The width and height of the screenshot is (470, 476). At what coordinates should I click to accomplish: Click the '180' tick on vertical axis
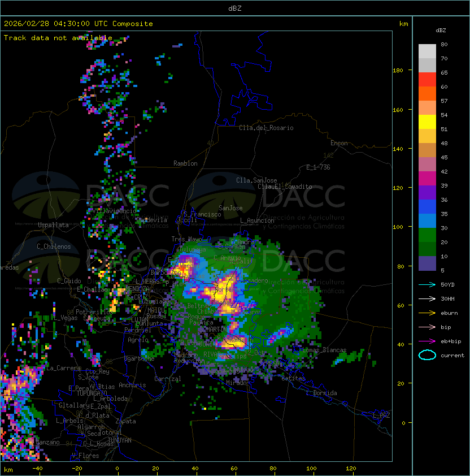coord(398,71)
